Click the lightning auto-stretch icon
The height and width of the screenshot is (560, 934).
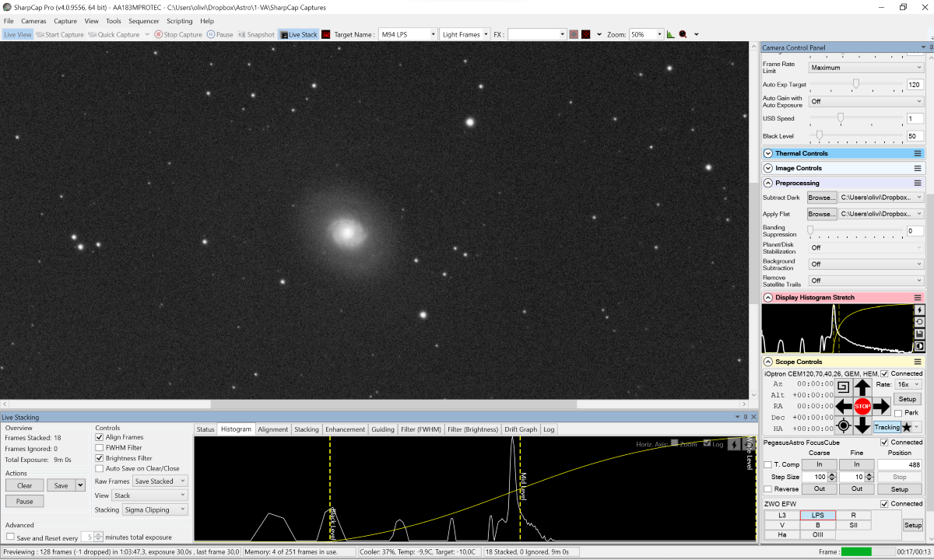tap(919, 310)
